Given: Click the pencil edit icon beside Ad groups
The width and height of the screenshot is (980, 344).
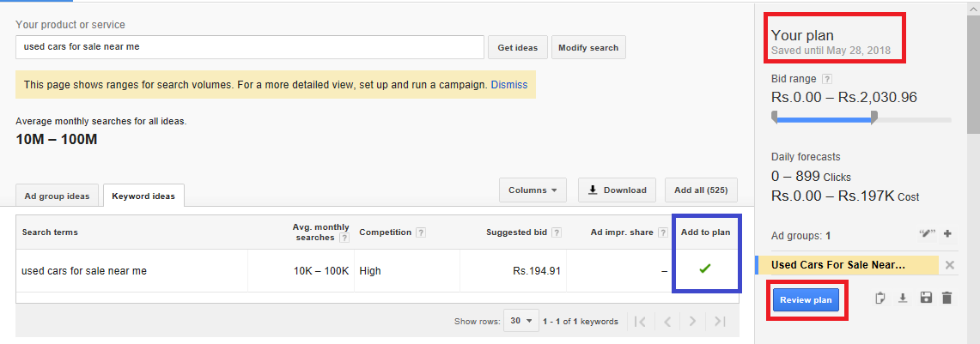Looking at the screenshot, I should tap(926, 233).
